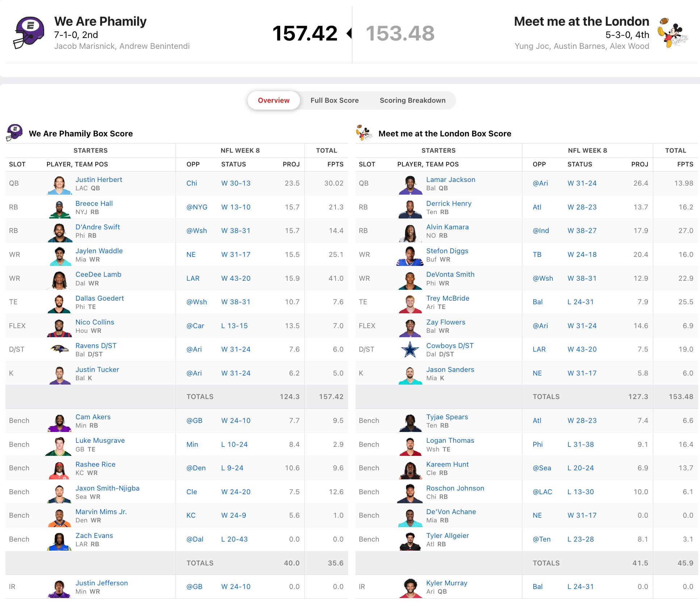Open Trey McBride's player profile link

click(x=447, y=298)
